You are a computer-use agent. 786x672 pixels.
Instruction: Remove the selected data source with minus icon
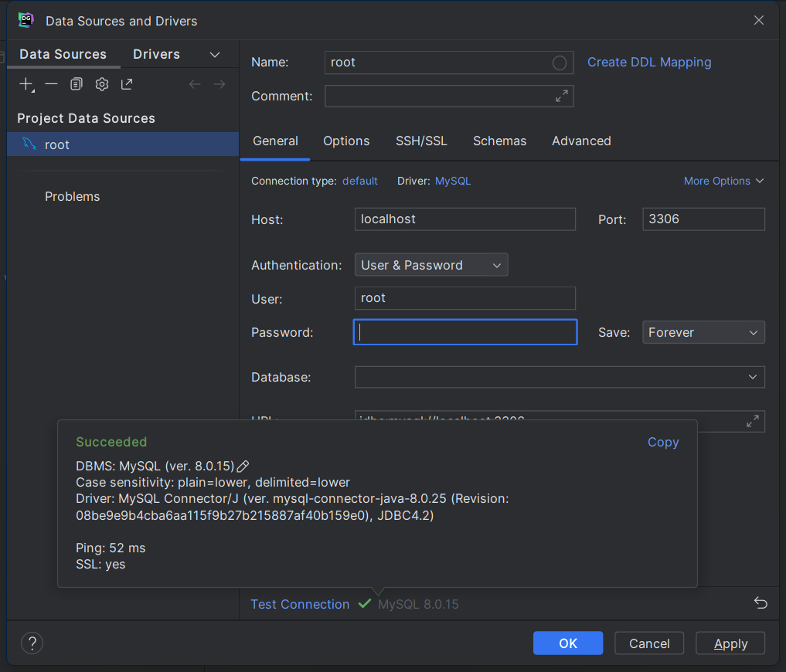51,84
